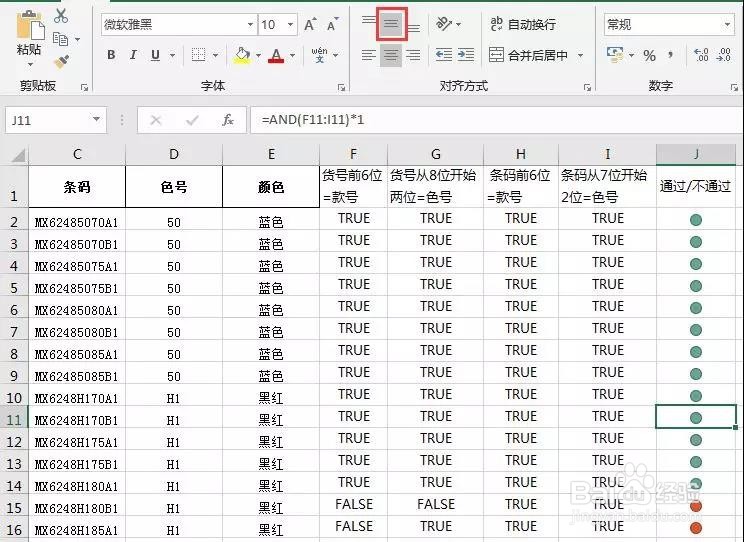The width and height of the screenshot is (744, 542).
Task: Click the Name Box showing J11
Action: coord(47,120)
